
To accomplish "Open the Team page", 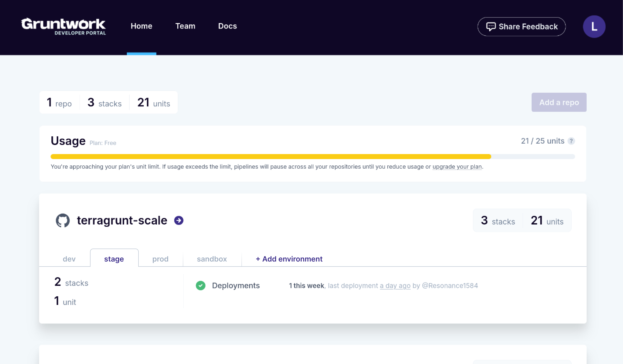I will pyautogui.click(x=185, y=26).
